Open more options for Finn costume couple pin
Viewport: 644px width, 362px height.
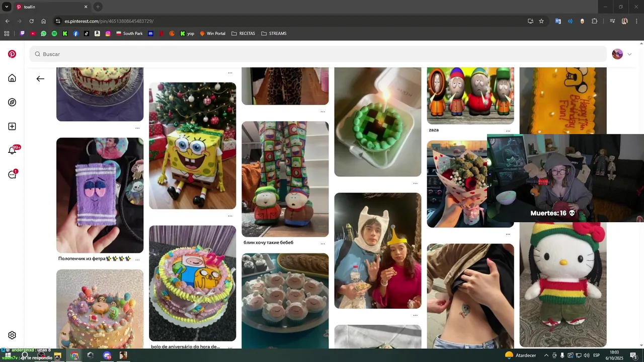[415, 315]
